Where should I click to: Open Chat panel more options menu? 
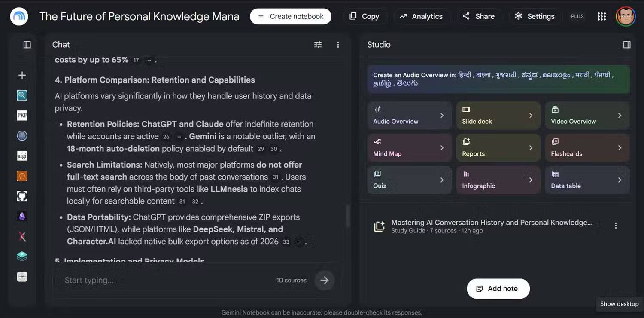(x=338, y=45)
